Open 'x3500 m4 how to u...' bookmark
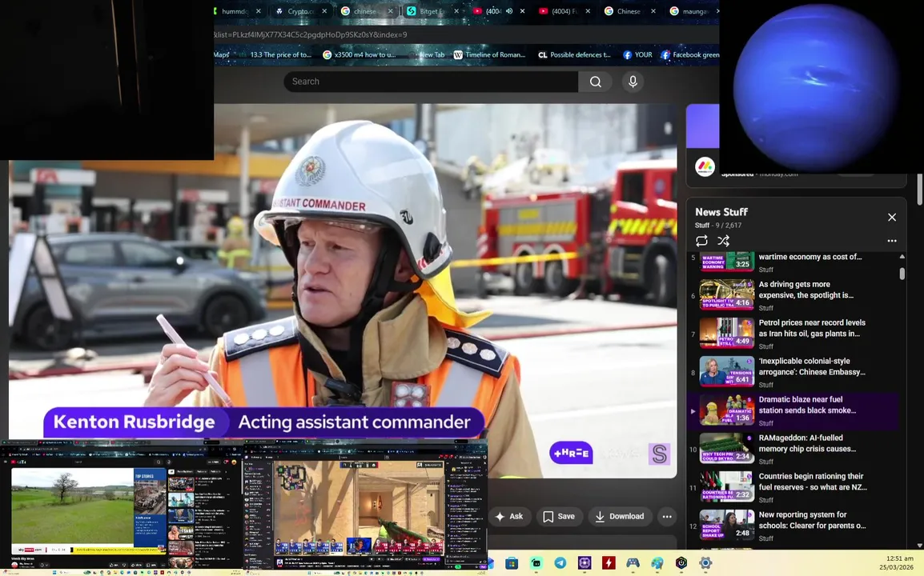924x576 pixels. click(x=359, y=54)
